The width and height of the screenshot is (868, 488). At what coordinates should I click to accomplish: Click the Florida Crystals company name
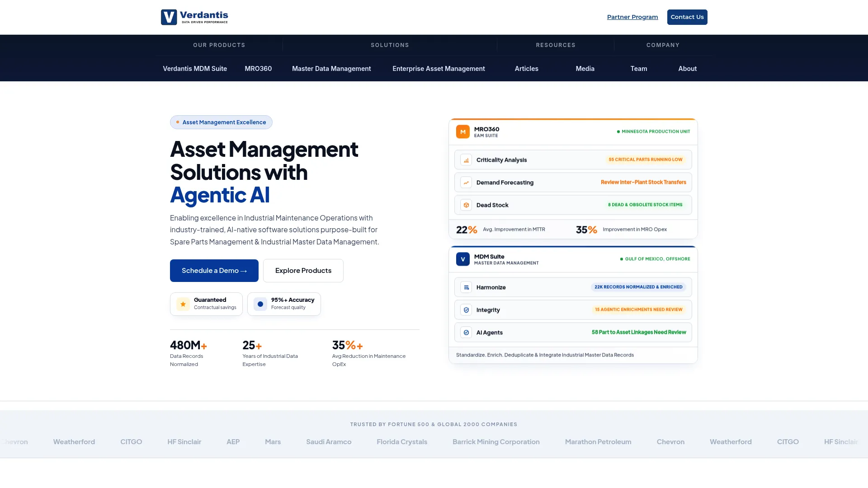point(402,442)
